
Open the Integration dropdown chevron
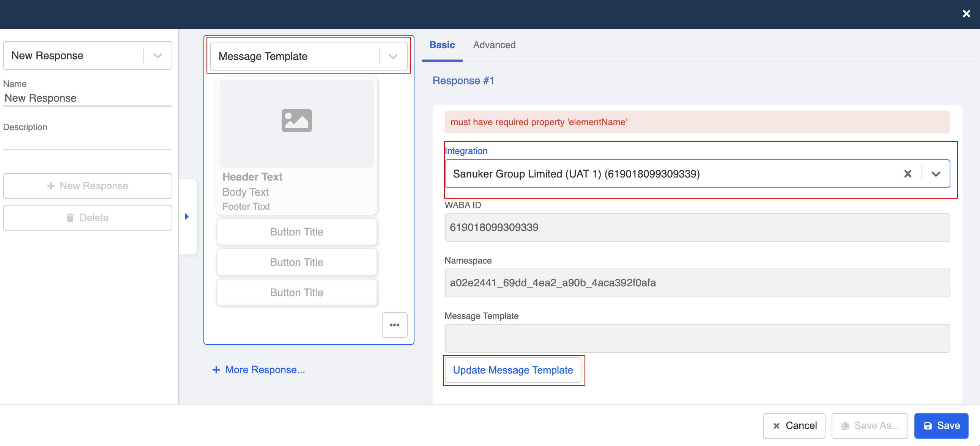point(936,174)
